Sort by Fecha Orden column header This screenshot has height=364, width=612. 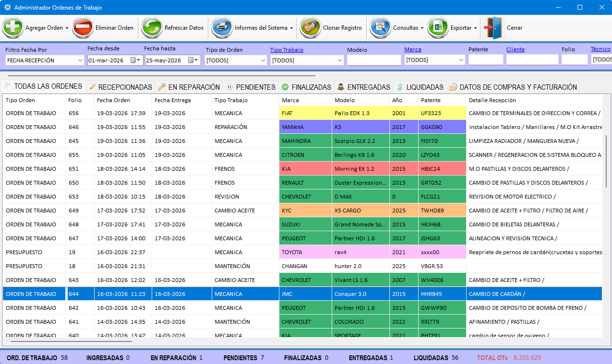(x=123, y=100)
